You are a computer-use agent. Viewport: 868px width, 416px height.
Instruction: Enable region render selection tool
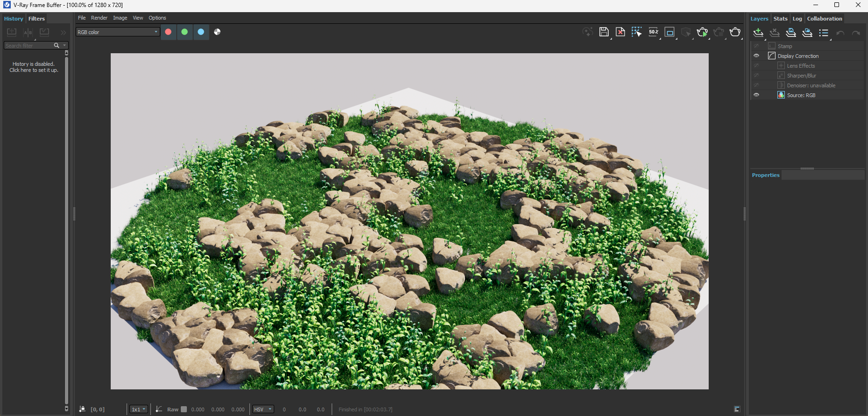pyautogui.click(x=636, y=32)
